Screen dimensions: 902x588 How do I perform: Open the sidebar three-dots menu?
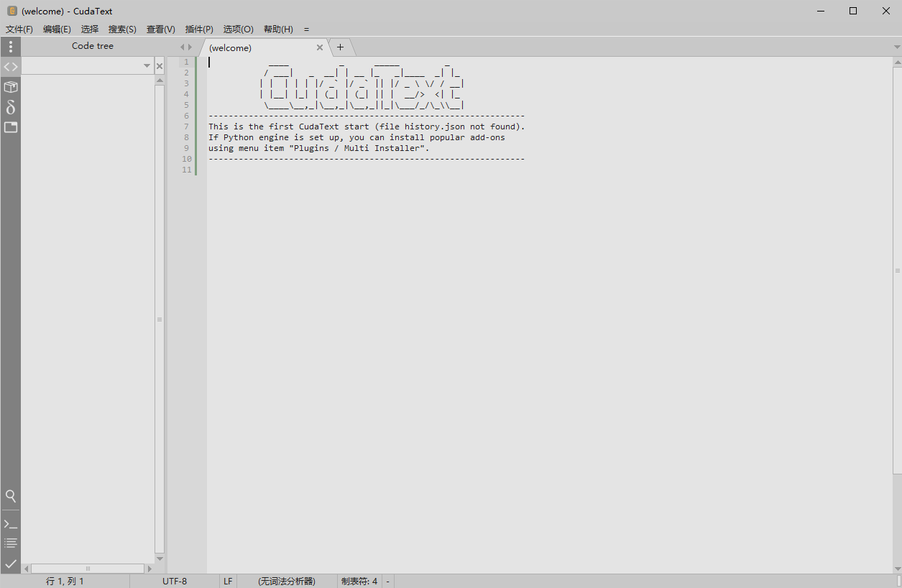pyautogui.click(x=11, y=47)
